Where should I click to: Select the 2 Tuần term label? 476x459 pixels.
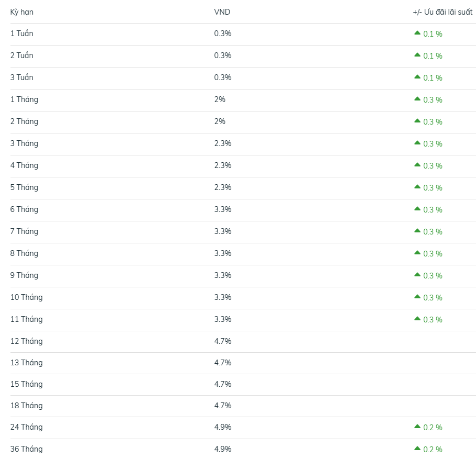pos(22,55)
